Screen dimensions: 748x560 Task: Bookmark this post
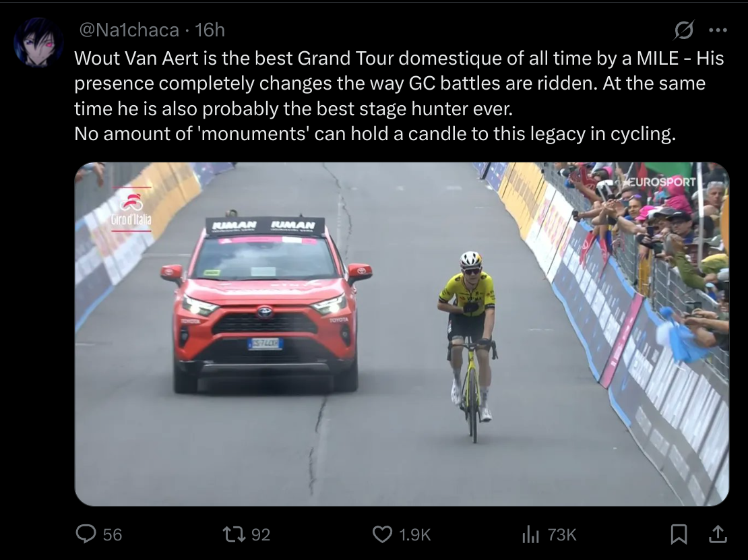pos(679,534)
